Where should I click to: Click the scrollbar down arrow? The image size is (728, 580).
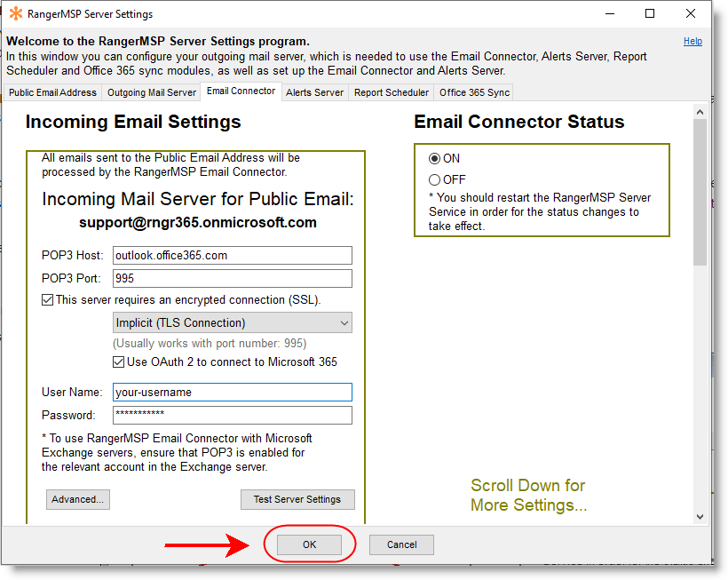click(700, 516)
